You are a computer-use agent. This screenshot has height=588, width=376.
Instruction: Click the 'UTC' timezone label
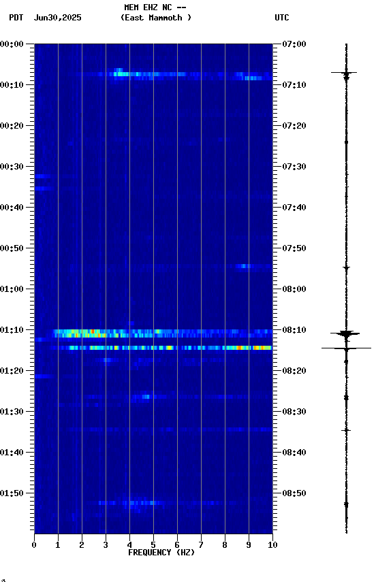(x=282, y=18)
